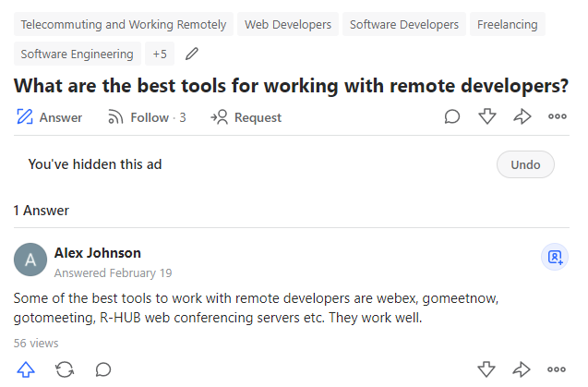Viewport: 588px width, 387px height.
Task: Share the question via arrow icon
Action: tap(522, 116)
